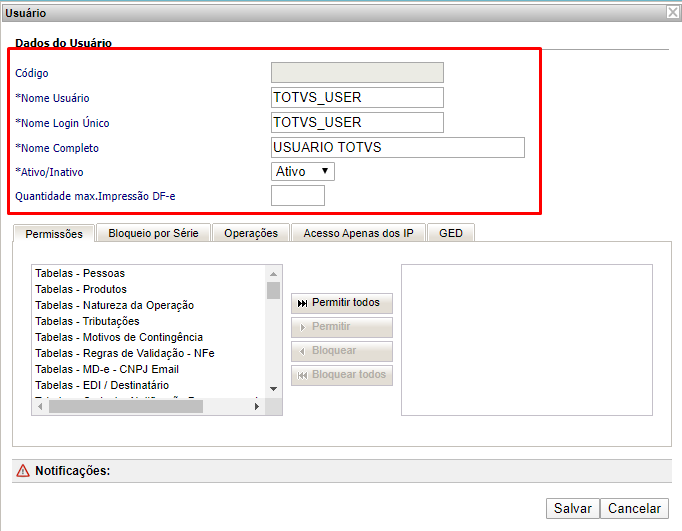Click the empty permitted items list box
The width and height of the screenshot is (682, 531).
[x=527, y=340]
